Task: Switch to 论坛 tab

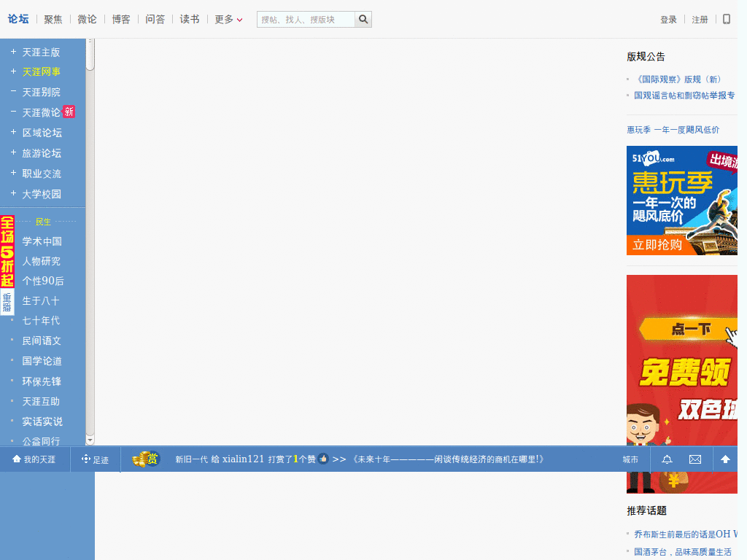Action: 18,19
